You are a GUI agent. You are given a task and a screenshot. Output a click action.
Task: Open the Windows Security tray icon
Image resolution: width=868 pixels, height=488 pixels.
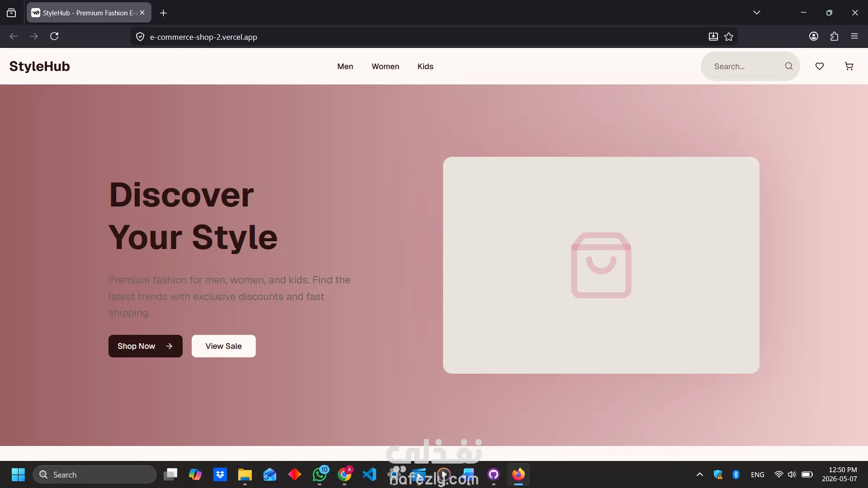coord(718,474)
